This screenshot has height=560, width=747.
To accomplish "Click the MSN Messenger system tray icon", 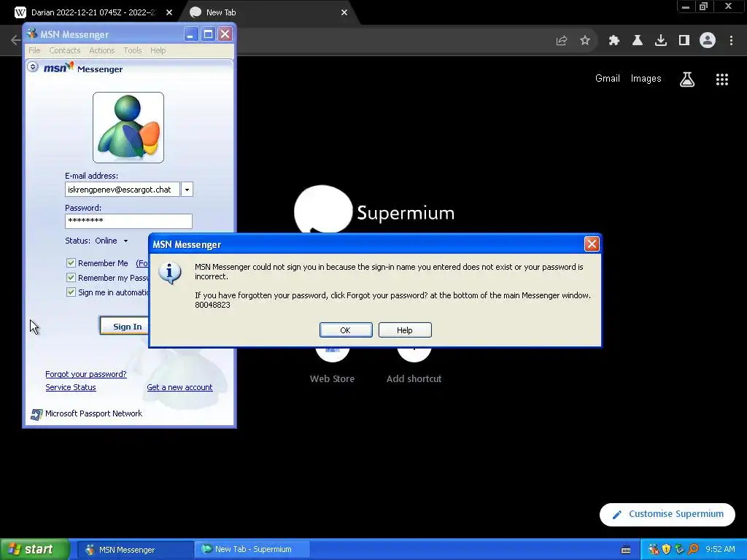I will 654,550.
